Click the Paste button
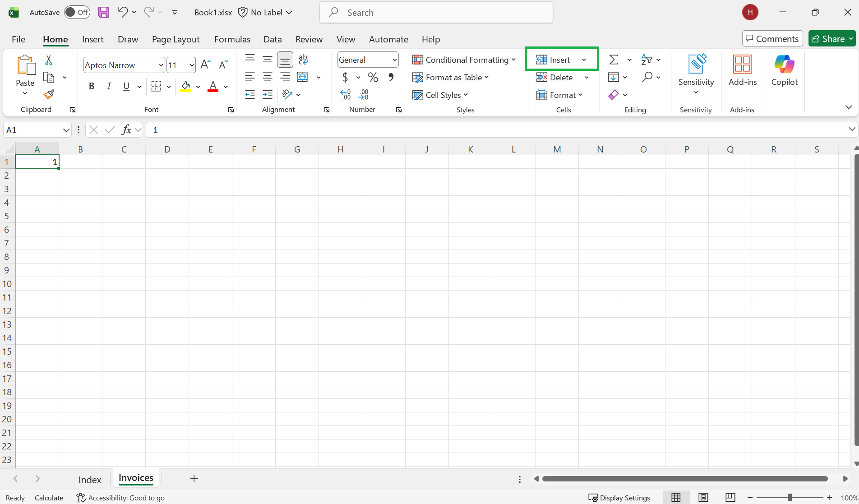Screen dimensions: 859x504 [x=25, y=71]
